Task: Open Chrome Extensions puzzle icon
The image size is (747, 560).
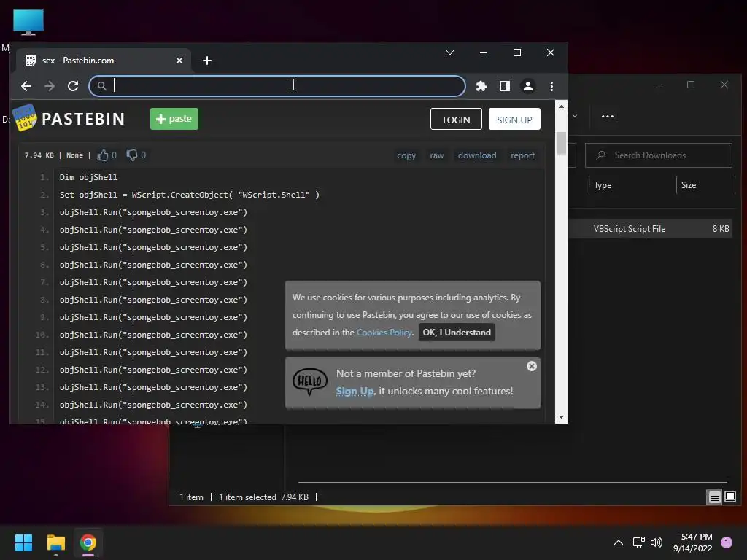Action: pos(481,86)
